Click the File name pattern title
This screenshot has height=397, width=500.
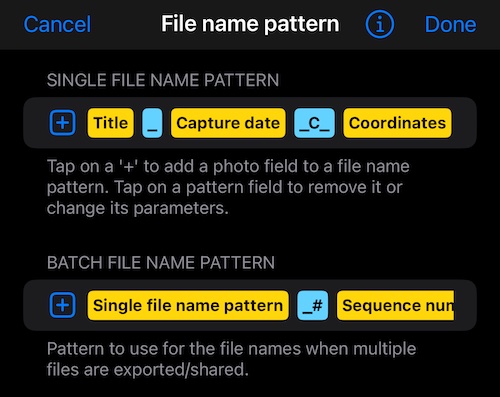(x=250, y=24)
